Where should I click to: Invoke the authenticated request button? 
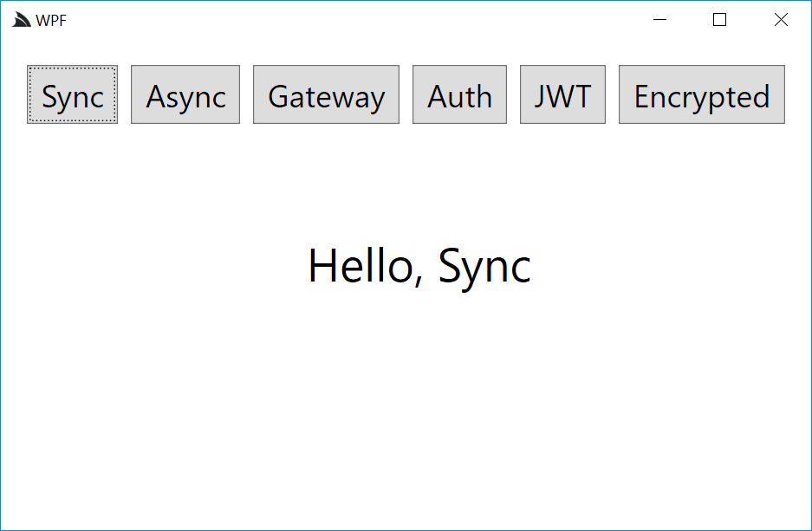459,94
